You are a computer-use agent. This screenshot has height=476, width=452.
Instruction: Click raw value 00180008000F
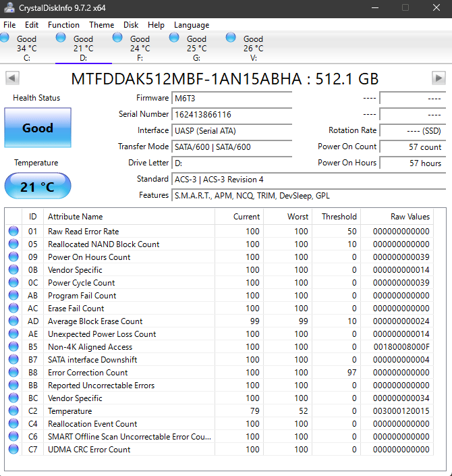coord(401,346)
